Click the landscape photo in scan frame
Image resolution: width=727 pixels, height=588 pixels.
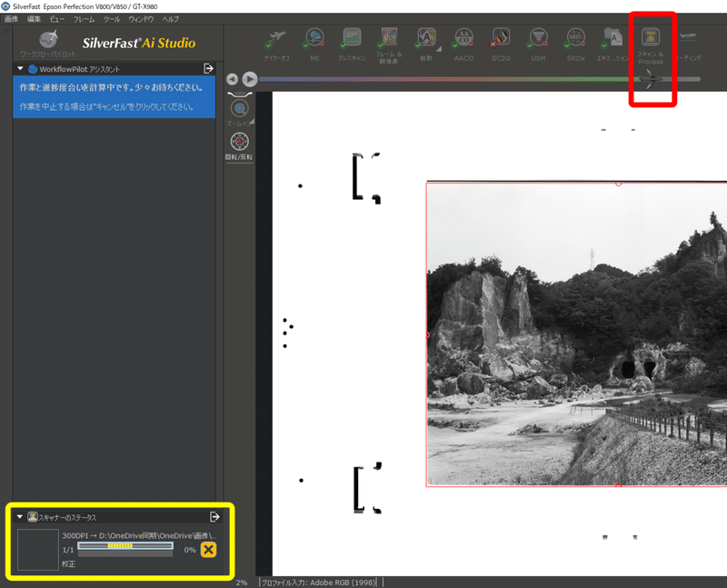click(x=576, y=334)
